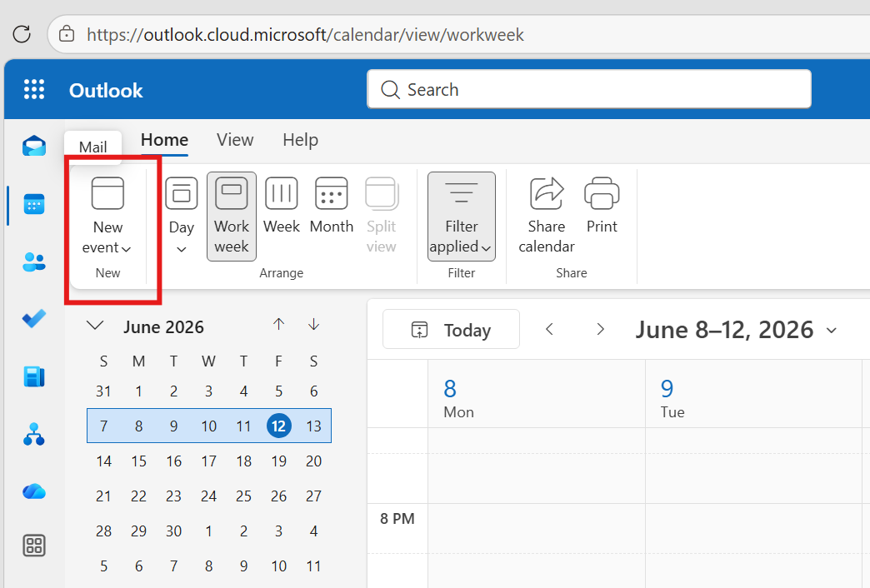Image resolution: width=870 pixels, height=588 pixels.
Task: Open the Org Explorer icon in sidebar
Action: pos(34,435)
